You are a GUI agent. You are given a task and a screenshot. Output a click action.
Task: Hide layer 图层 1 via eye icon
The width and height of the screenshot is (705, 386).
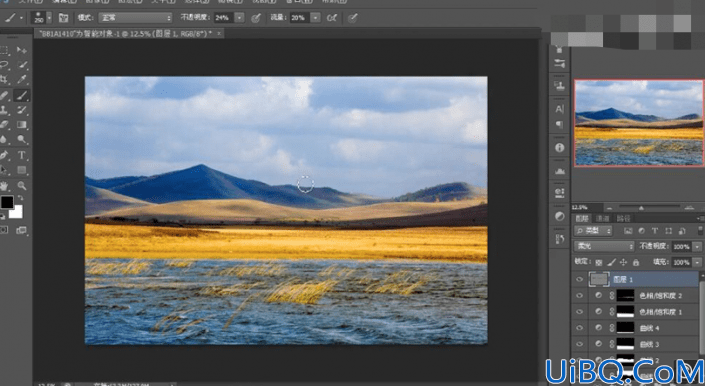pos(579,280)
